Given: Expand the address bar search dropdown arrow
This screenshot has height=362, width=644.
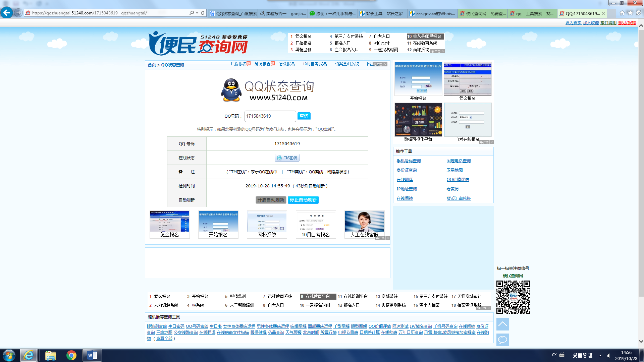Looking at the screenshot, I should [x=197, y=13].
